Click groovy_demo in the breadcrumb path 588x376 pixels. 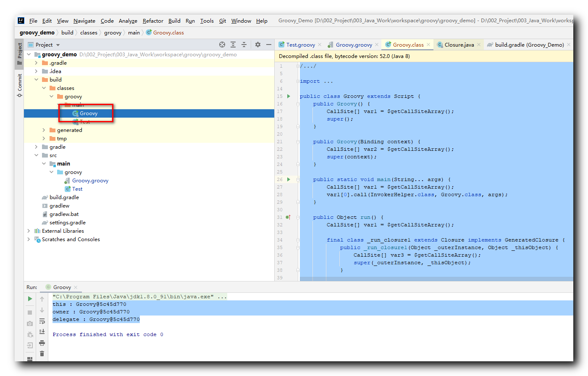tap(37, 32)
